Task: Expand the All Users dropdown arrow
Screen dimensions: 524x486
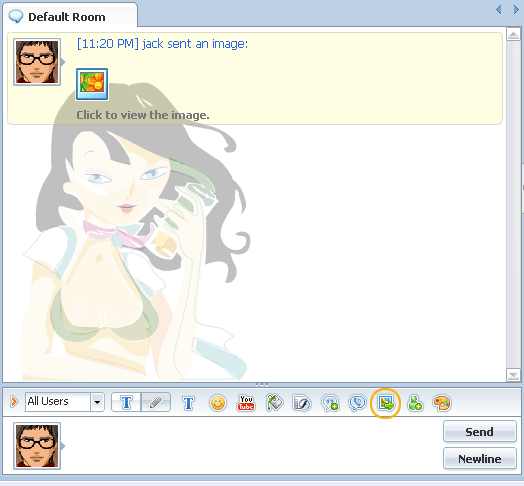Action: pyautogui.click(x=97, y=402)
